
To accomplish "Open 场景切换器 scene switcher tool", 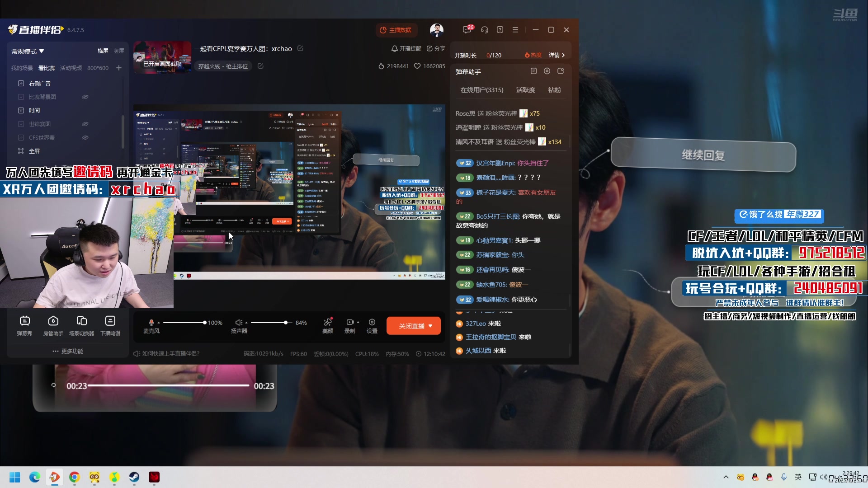I will tap(82, 326).
